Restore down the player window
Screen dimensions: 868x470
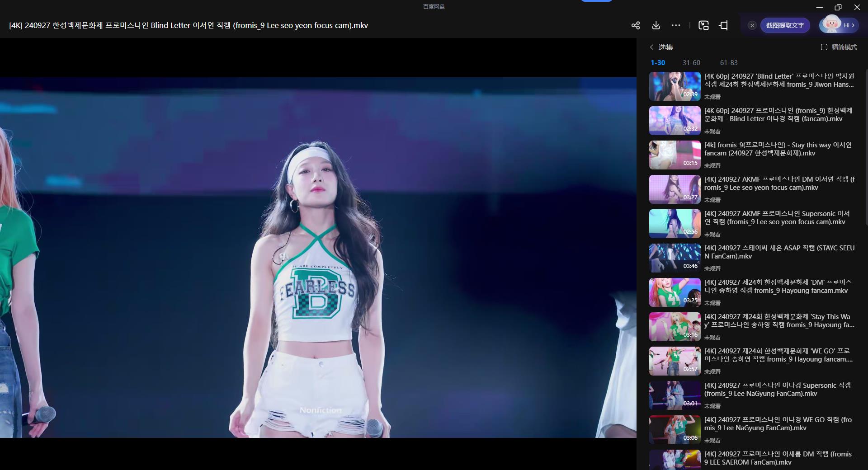point(838,7)
